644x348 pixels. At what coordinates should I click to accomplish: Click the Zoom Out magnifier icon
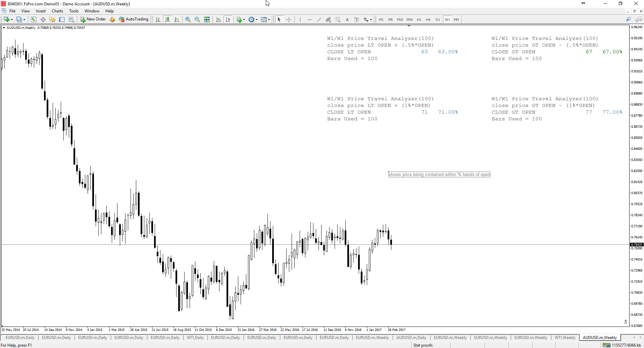197,19
